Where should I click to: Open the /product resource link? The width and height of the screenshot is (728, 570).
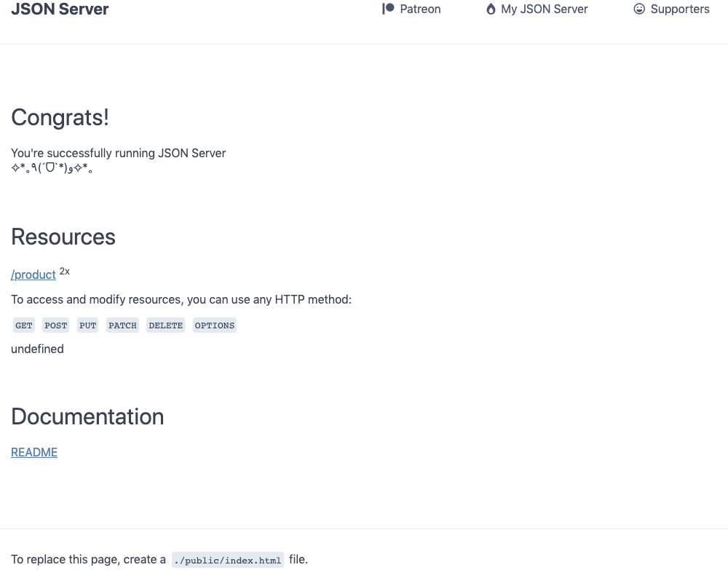(33, 274)
